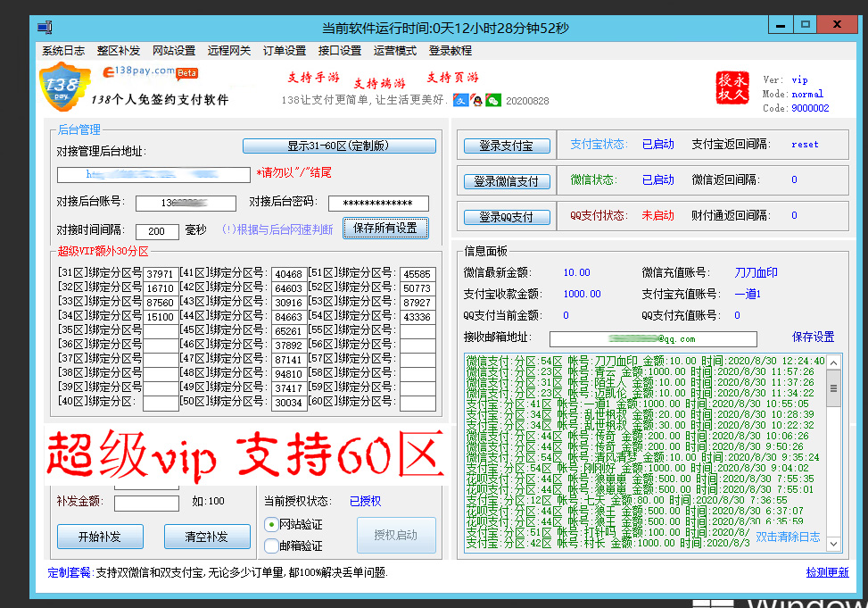
Task: Click the 对接后台账号 input field
Action: [x=186, y=204]
